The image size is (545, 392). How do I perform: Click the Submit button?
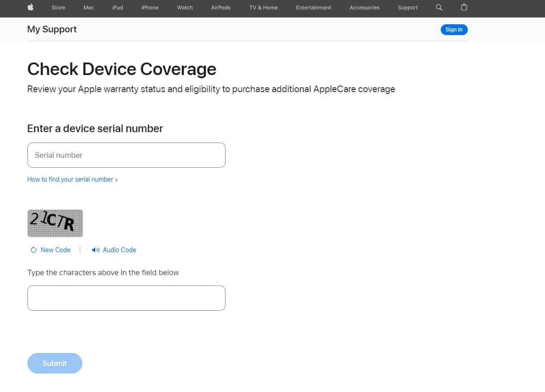tap(55, 363)
